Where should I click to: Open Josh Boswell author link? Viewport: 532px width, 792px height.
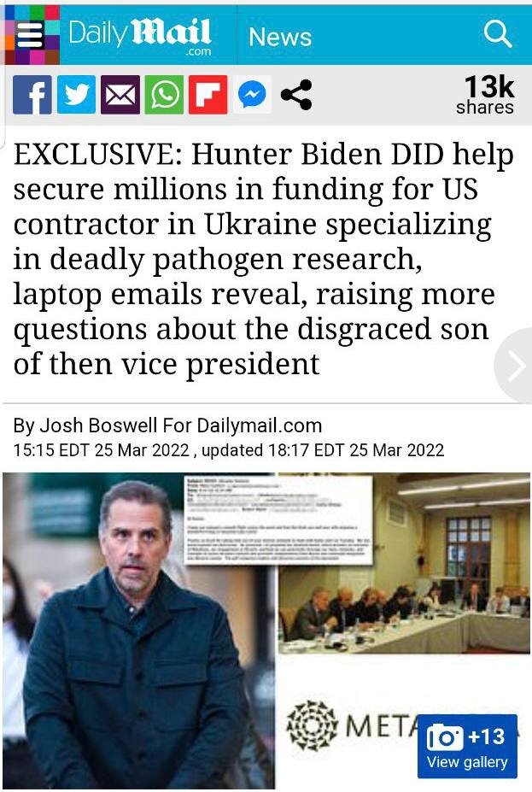(98, 425)
